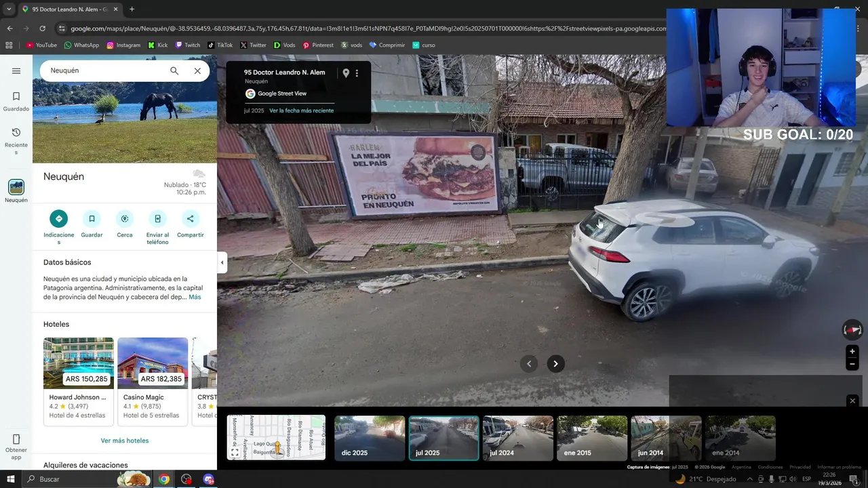Open the YouTube bookmark
Image resolution: width=868 pixels, height=488 pixels.
(41, 45)
